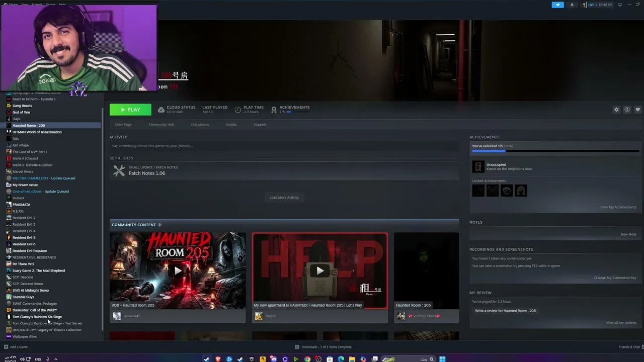Image resolution: width=644 pixels, height=362 pixels.
Task: Select The Last of Us Part I
Action: coord(29,152)
